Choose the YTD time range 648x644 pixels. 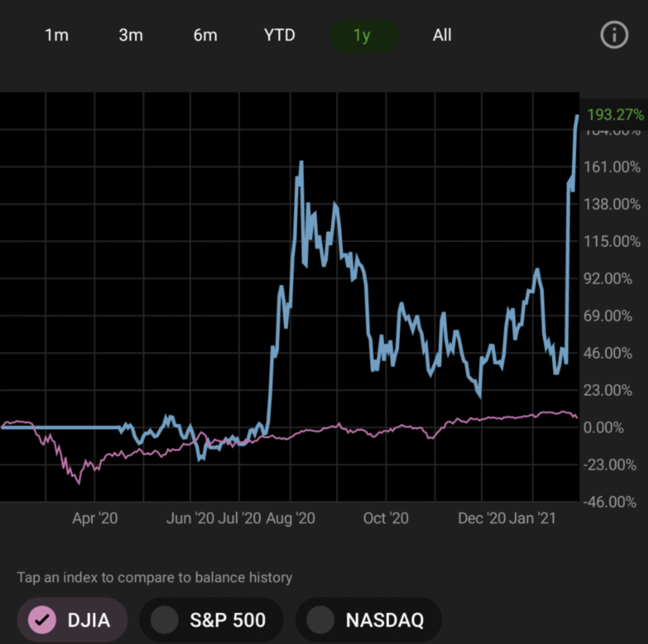280,35
